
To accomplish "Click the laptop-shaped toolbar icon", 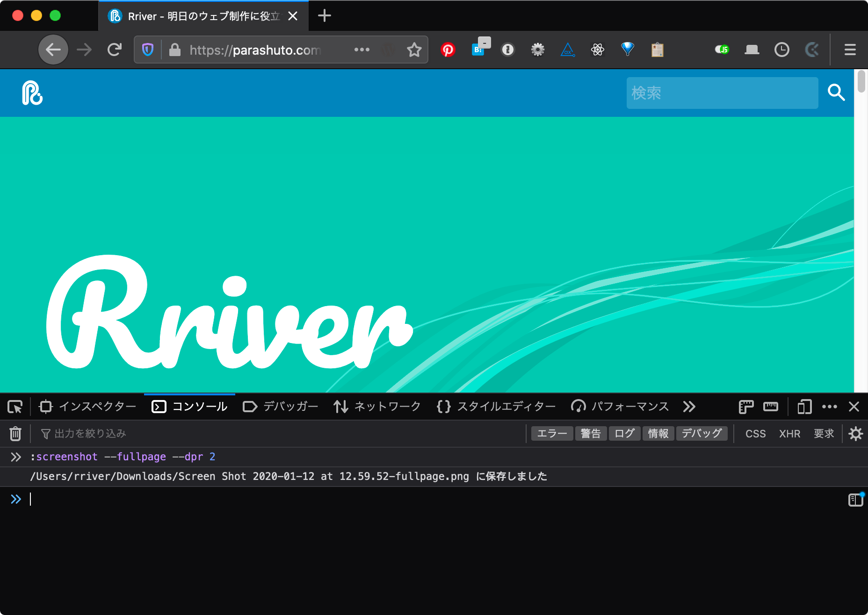I will pyautogui.click(x=752, y=50).
